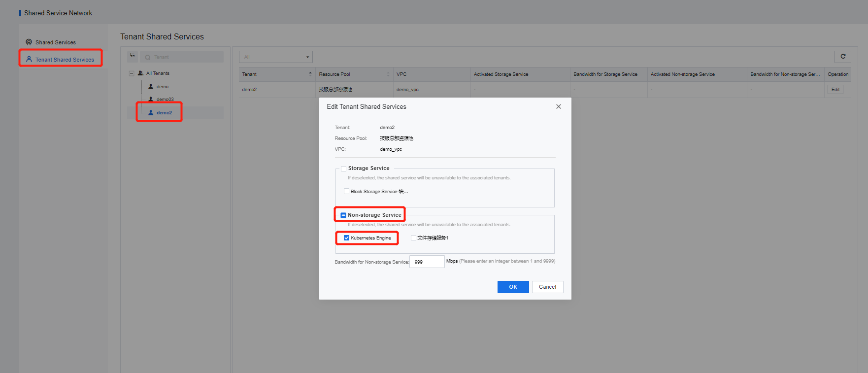
Task: Toggle the Non-storage Service checkbox
Action: pyautogui.click(x=343, y=215)
